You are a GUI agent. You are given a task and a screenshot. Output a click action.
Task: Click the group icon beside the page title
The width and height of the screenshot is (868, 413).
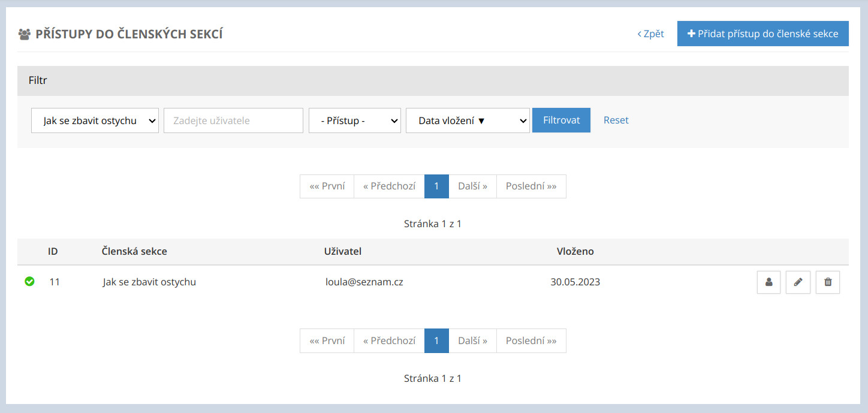coord(24,34)
